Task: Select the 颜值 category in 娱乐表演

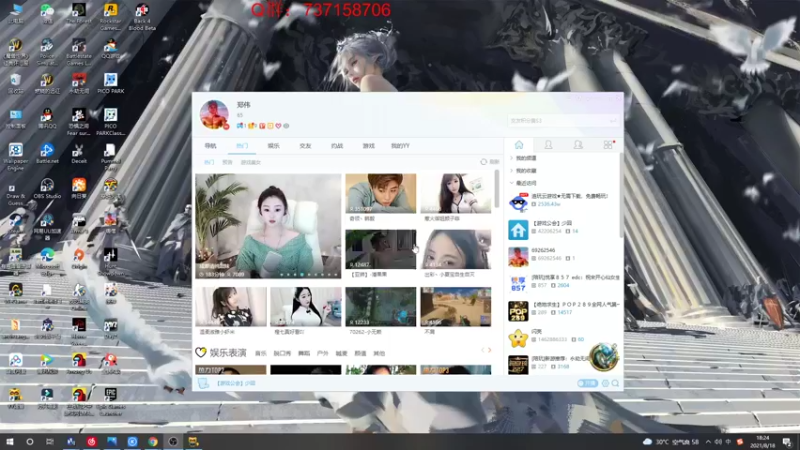Action: (360, 353)
